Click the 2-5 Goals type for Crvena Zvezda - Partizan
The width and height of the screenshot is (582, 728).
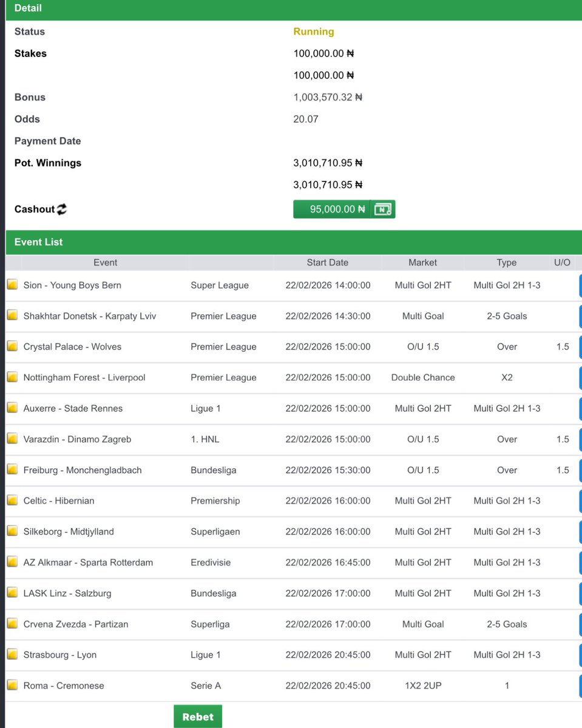coord(507,624)
